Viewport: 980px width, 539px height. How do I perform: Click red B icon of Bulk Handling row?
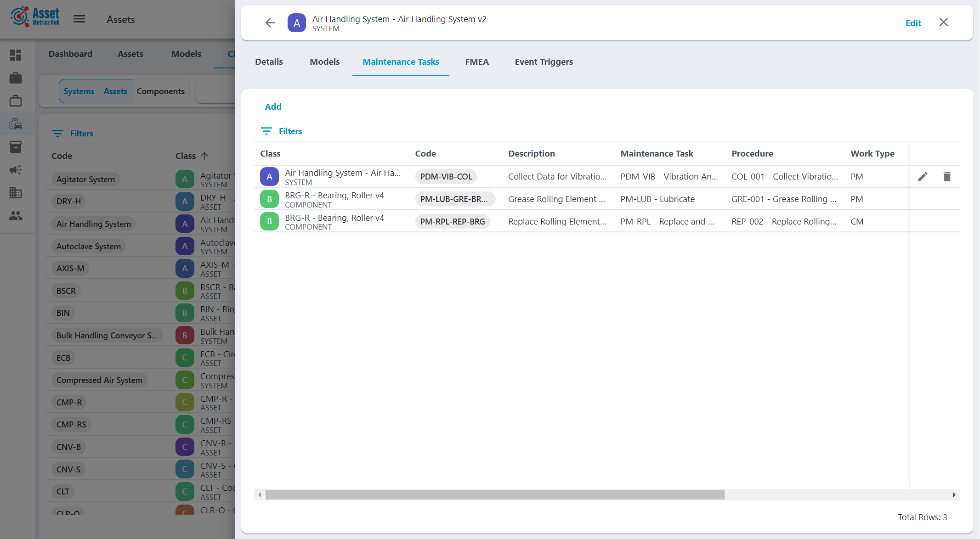[185, 335]
